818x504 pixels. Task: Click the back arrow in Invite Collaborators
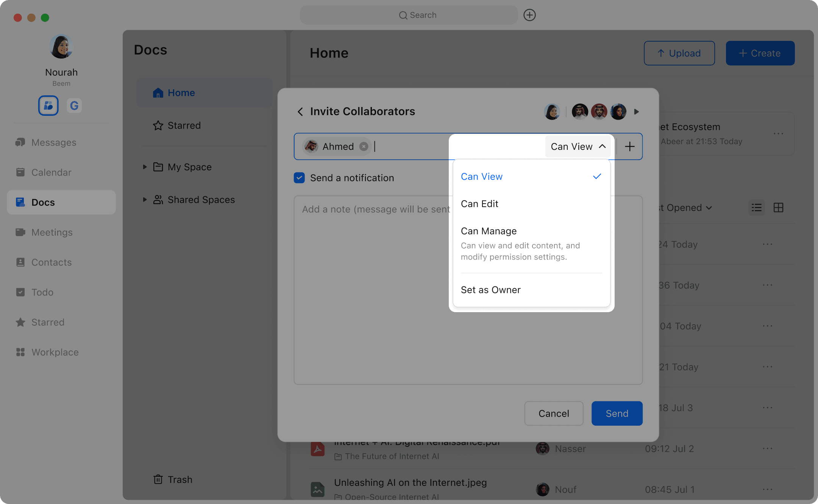[300, 112]
